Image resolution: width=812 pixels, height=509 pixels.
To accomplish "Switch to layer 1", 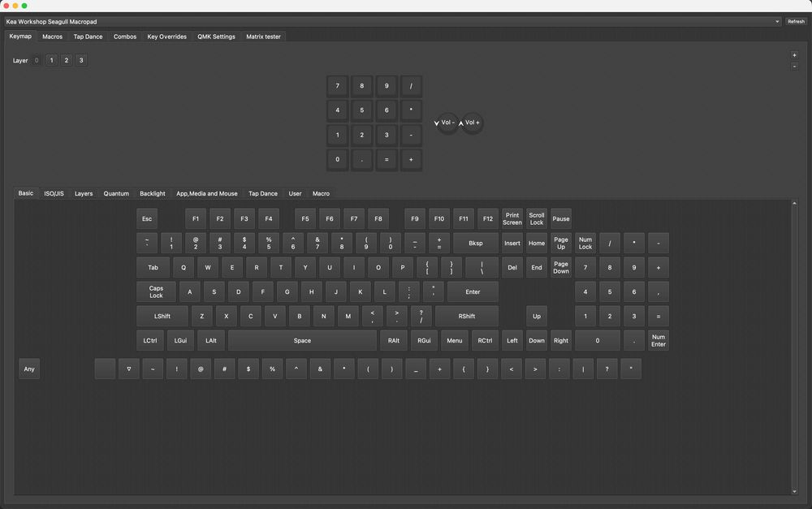I will pyautogui.click(x=51, y=61).
